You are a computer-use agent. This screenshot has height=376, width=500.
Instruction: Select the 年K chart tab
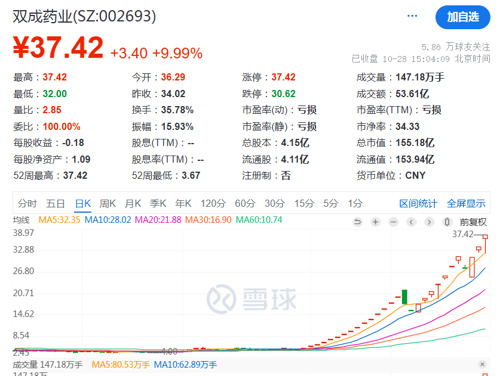pos(183,203)
